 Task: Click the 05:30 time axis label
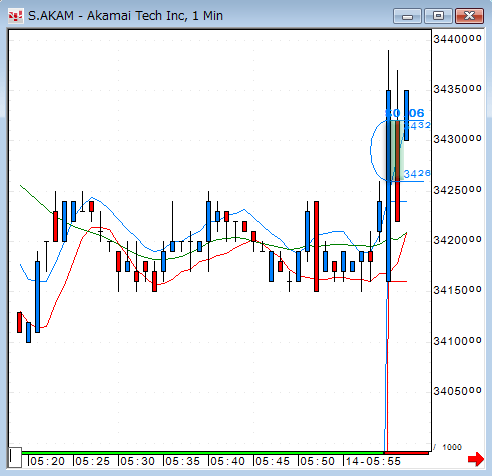137,461
